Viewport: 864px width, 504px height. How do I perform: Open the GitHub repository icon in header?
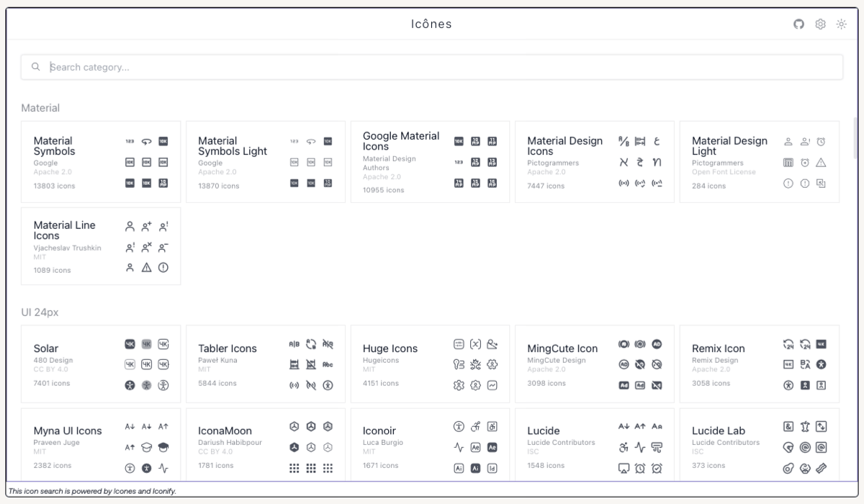[x=798, y=24]
